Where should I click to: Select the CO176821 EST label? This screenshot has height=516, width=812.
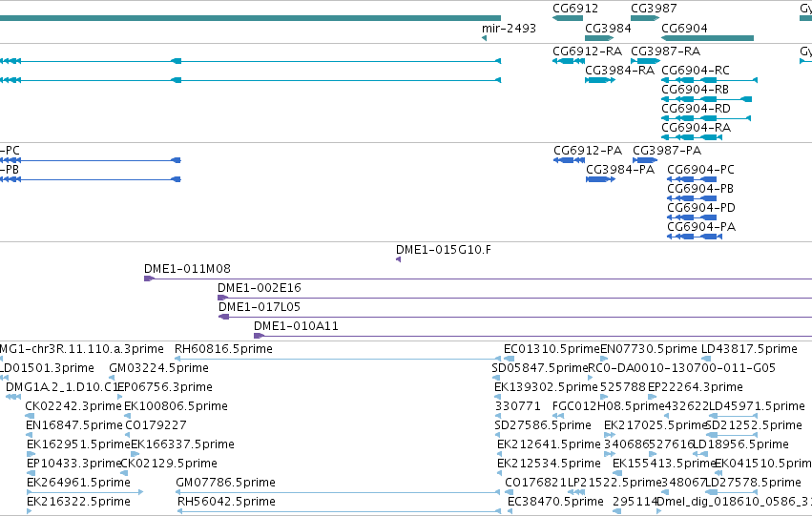tap(536, 484)
